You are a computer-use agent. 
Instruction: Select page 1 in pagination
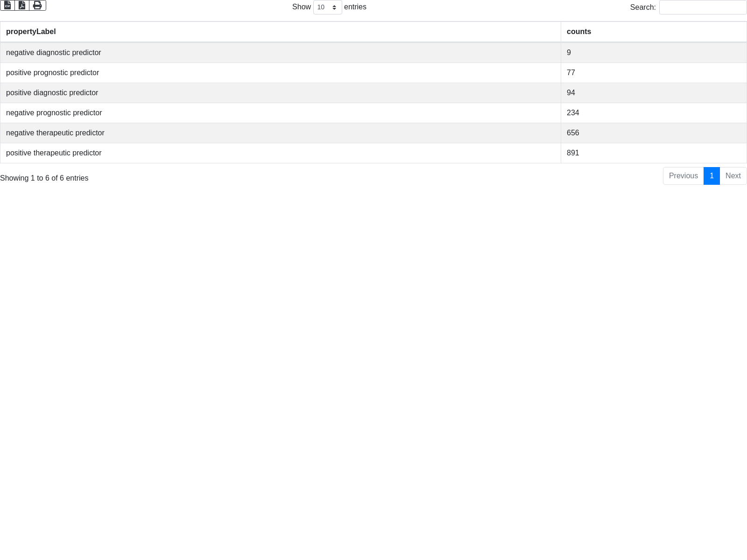click(x=712, y=176)
